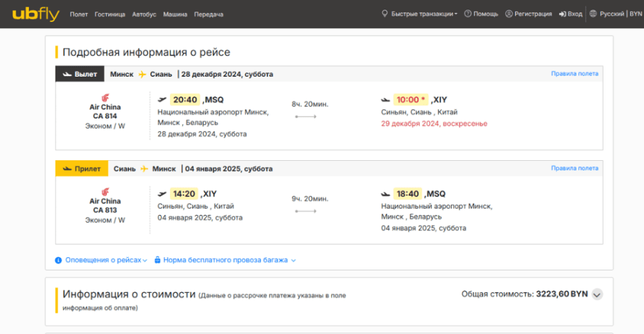Screen dimensions: 644x334
Task: Click the Помощь help icon
Action: 468,14
